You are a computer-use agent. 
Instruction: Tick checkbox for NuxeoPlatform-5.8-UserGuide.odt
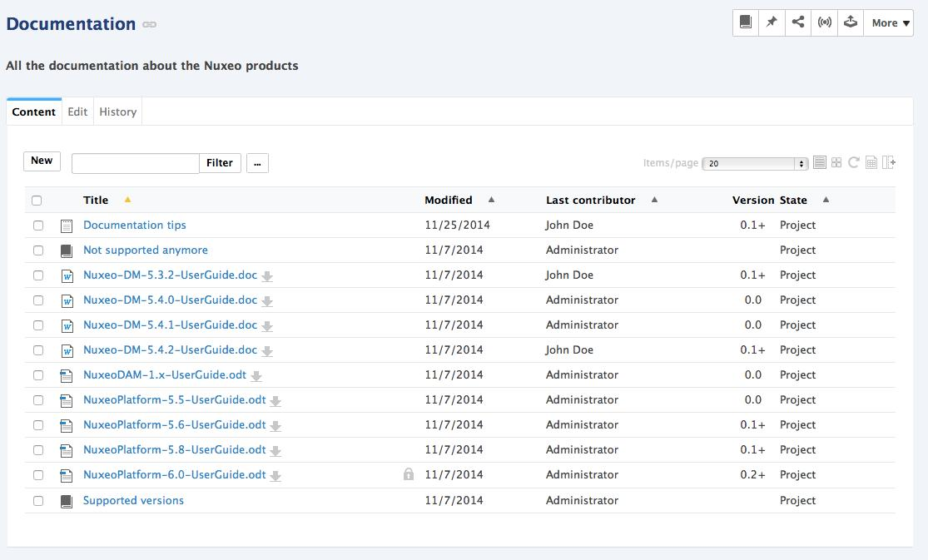pyautogui.click(x=38, y=450)
